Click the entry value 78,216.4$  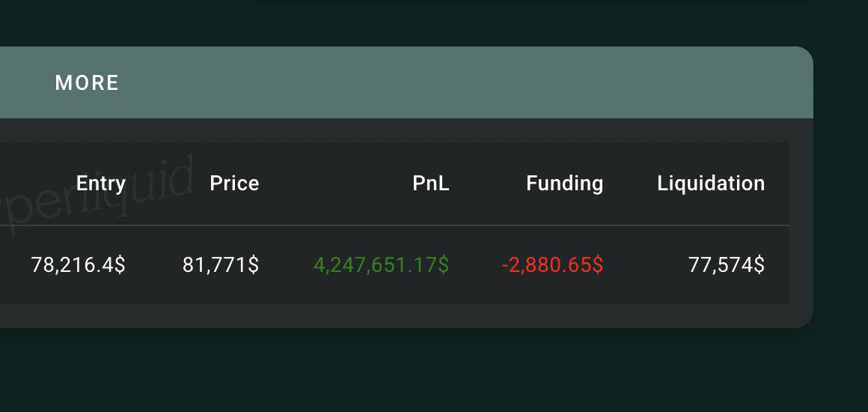point(78,264)
